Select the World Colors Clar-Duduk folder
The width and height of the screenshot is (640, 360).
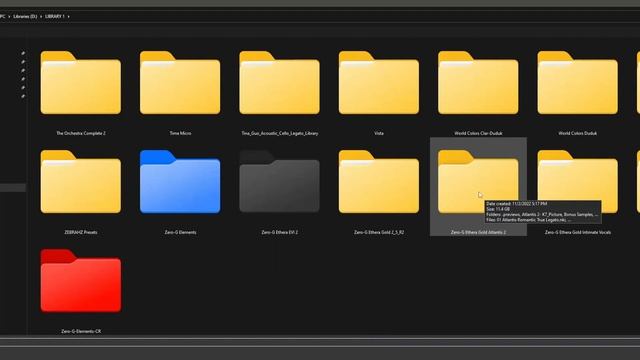point(478,83)
